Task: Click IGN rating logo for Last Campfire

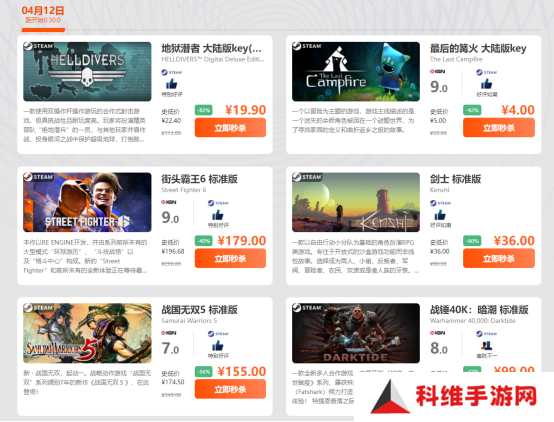Action: coord(437,71)
